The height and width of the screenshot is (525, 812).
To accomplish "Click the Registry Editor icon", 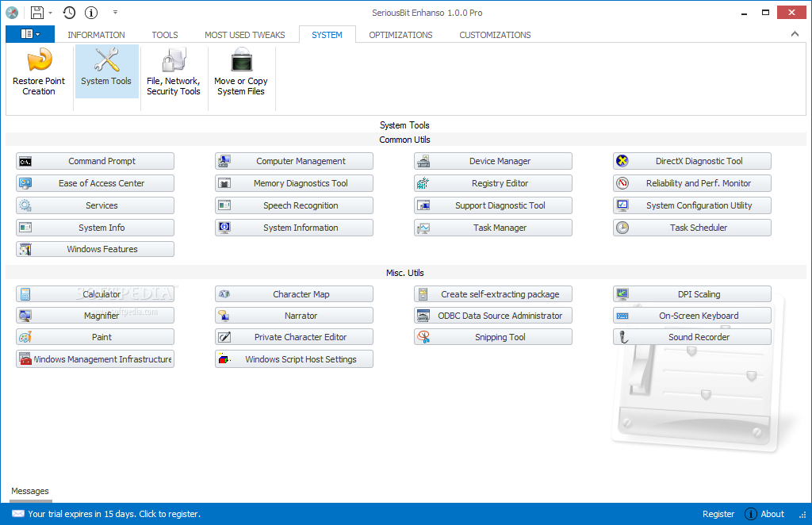I will click(423, 183).
